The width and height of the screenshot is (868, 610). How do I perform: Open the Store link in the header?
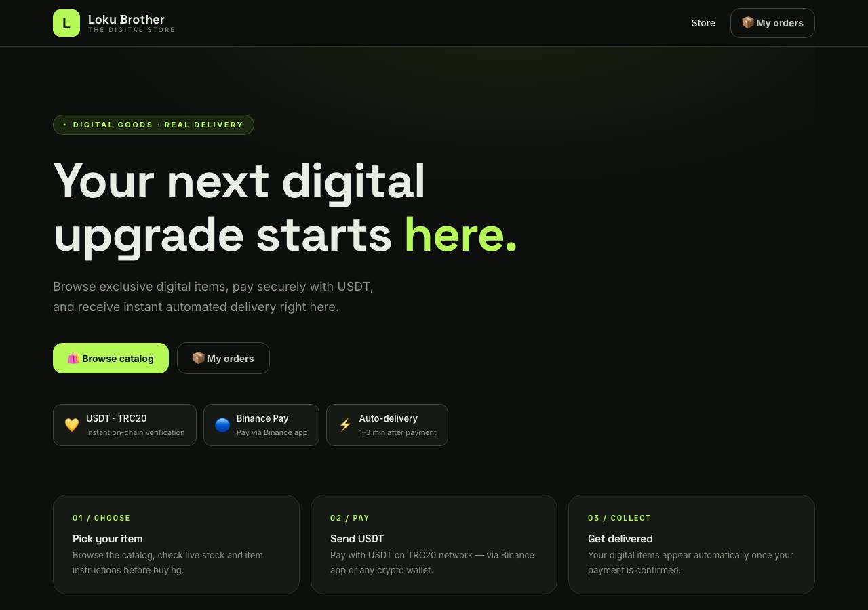[703, 23]
